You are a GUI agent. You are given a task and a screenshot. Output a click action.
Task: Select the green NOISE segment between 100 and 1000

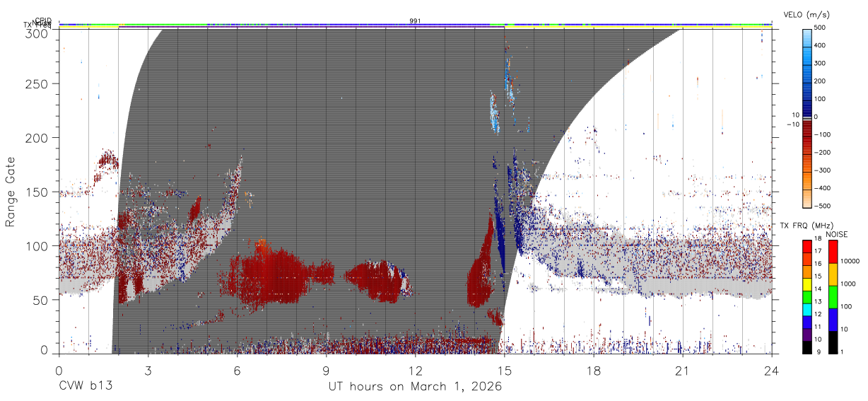(x=833, y=297)
